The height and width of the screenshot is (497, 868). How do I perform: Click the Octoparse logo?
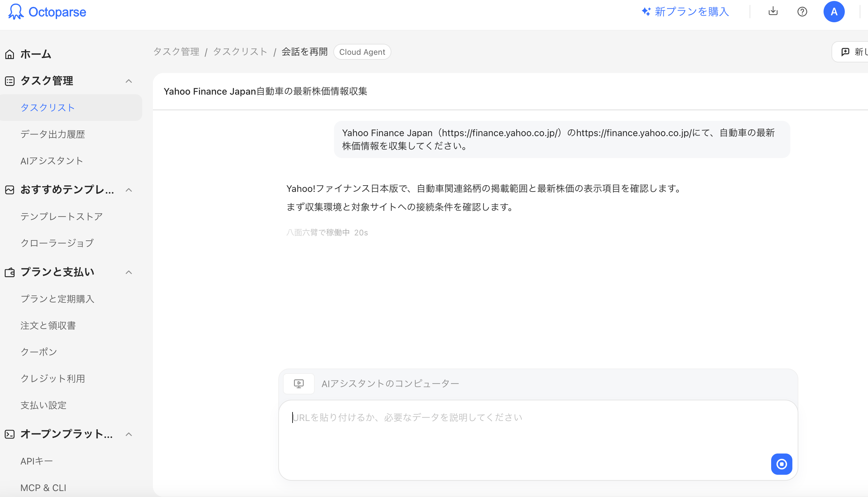pyautogui.click(x=47, y=12)
